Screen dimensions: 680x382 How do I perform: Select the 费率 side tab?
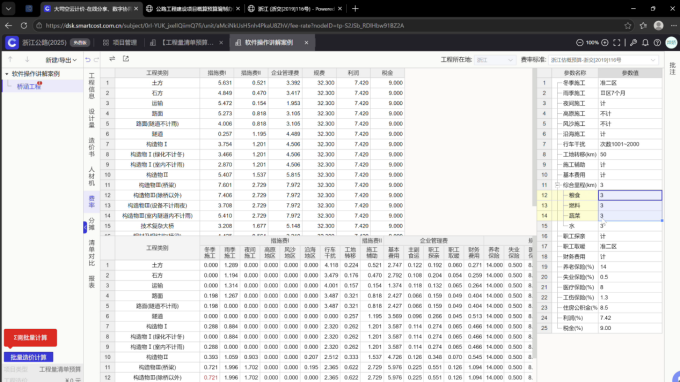point(92,202)
